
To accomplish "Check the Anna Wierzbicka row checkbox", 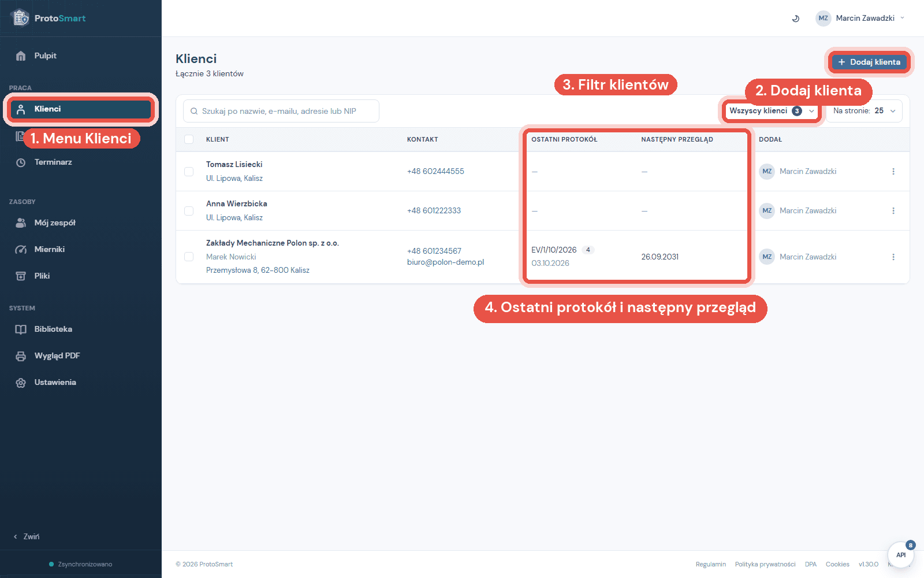I will click(189, 211).
